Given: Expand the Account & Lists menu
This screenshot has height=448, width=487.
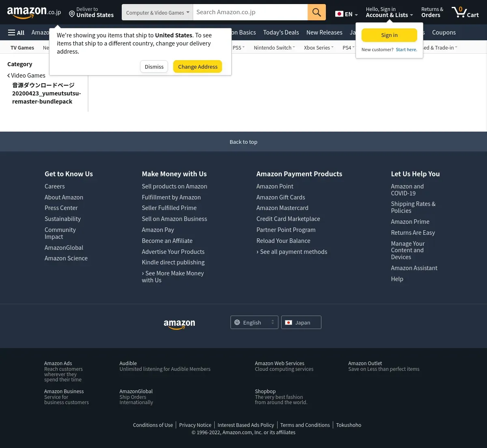Looking at the screenshot, I should (389, 12).
